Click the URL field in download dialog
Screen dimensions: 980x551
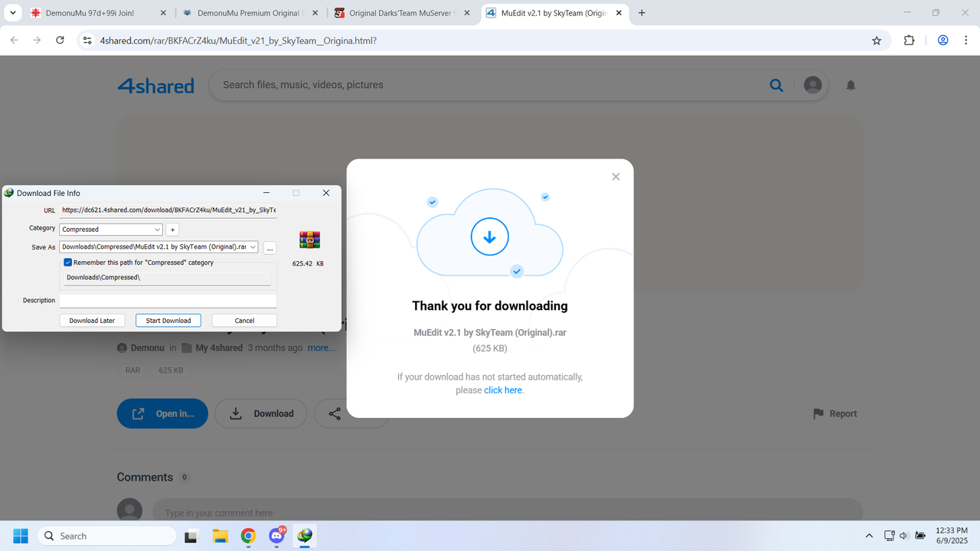pos(168,210)
